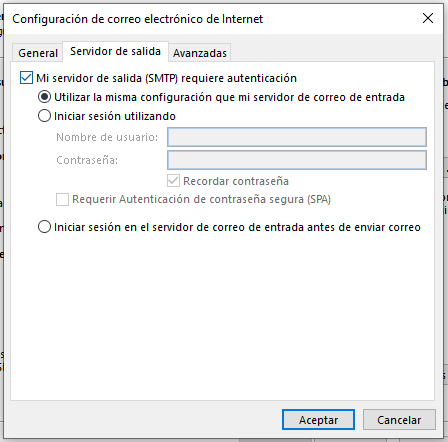The image size is (448, 442).
Task: Switch to the General tab
Action: 38,53
